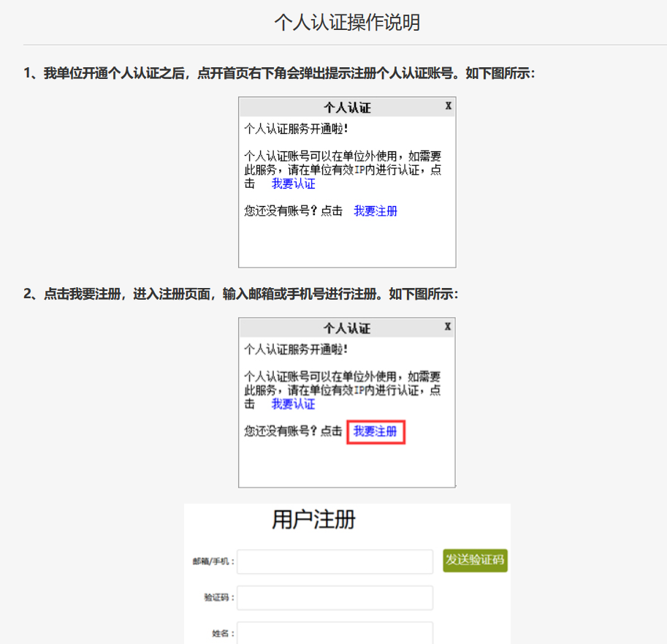Image resolution: width=667 pixels, height=644 pixels.
Task: Close the first 个人认证 popup with X
Action: point(449,106)
